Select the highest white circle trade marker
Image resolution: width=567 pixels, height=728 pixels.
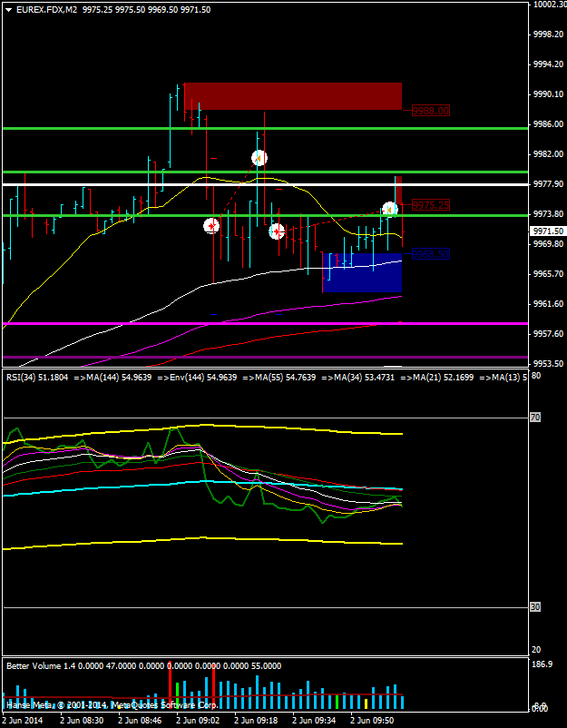point(259,158)
